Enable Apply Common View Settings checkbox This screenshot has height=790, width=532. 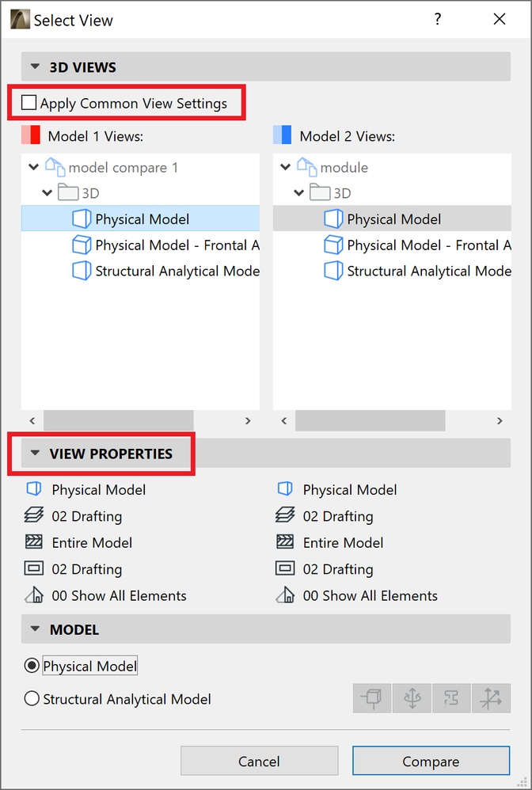[x=29, y=103]
